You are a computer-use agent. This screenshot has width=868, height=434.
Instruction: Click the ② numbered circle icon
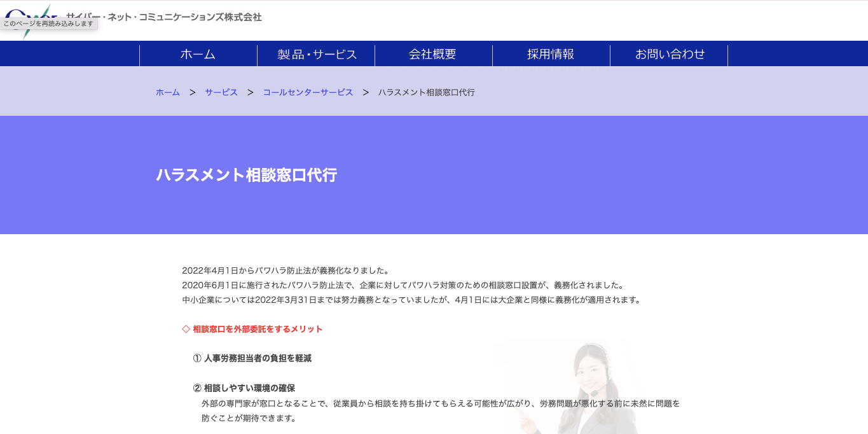[x=196, y=388]
